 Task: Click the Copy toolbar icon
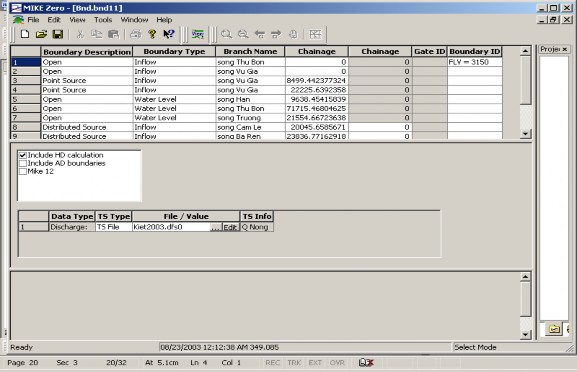point(96,34)
